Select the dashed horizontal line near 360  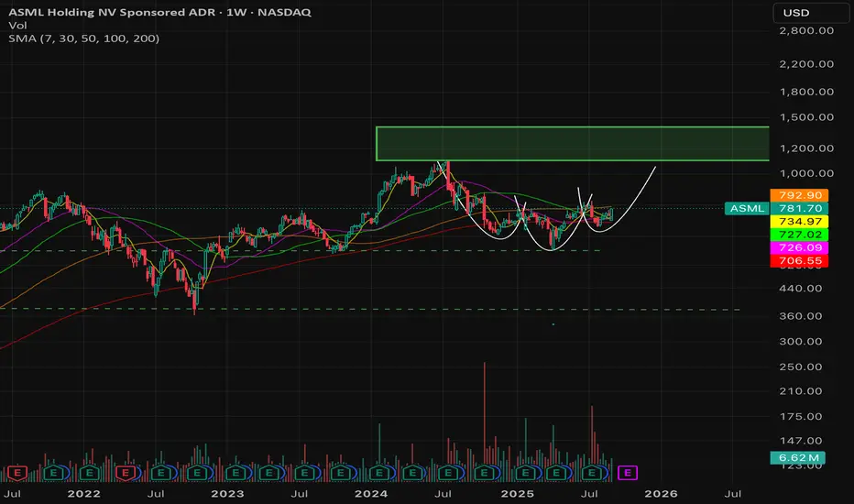click(370, 309)
